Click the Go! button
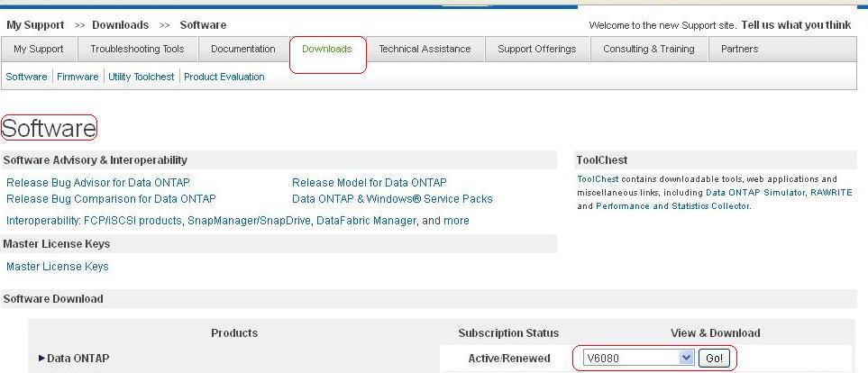Image resolution: width=868 pixels, height=373 pixels. tap(714, 358)
